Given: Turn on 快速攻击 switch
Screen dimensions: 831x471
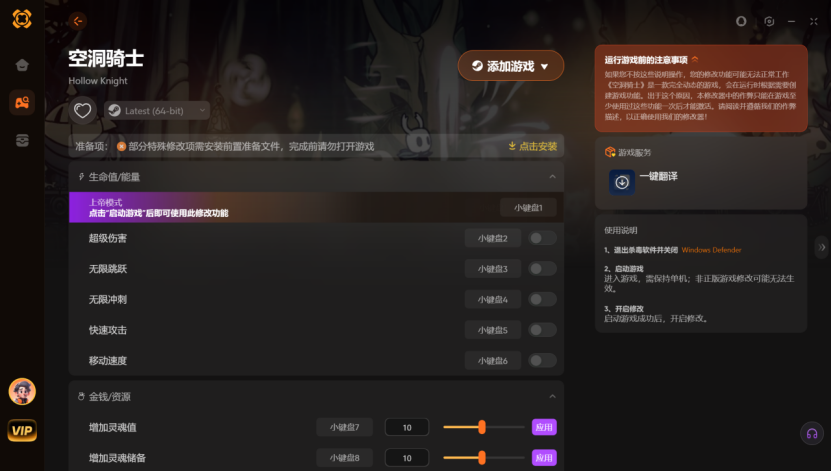Looking at the screenshot, I should (542, 330).
